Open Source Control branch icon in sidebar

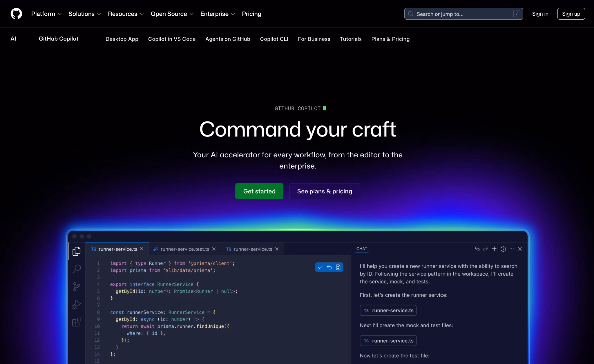[77, 287]
